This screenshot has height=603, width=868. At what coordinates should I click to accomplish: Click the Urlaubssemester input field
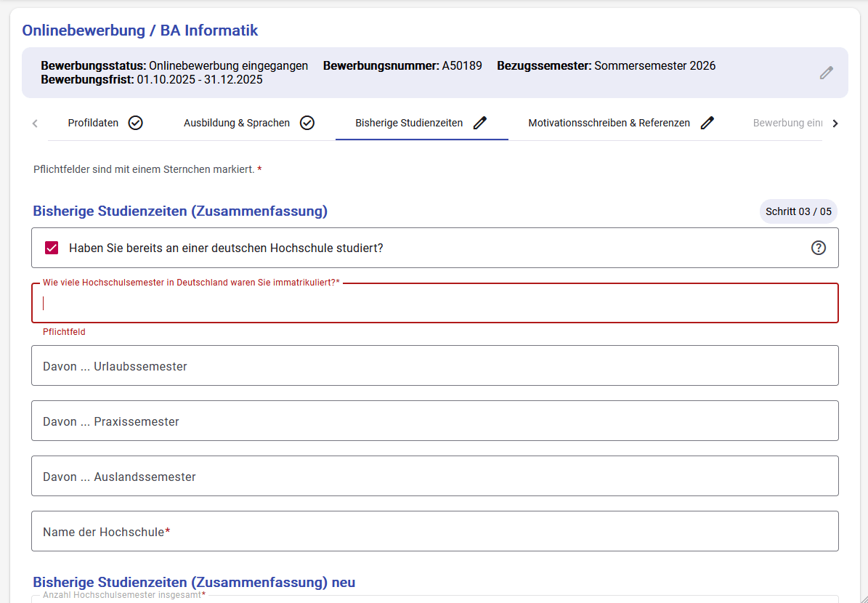[434, 365]
